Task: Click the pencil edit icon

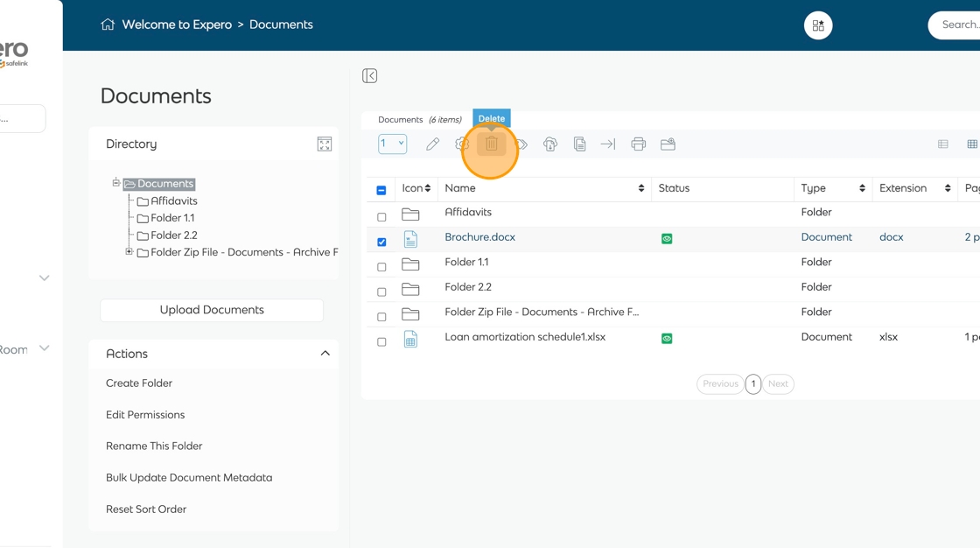Action: point(432,144)
